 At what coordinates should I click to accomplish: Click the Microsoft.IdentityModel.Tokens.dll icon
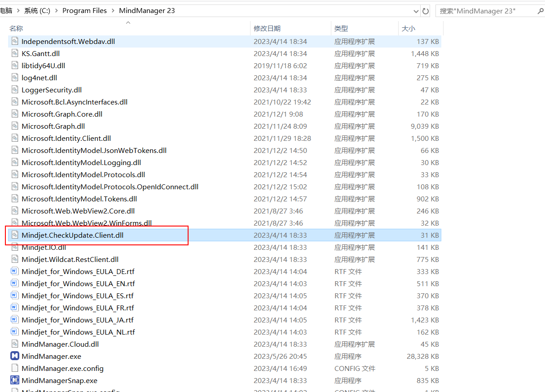click(x=15, y=199)
